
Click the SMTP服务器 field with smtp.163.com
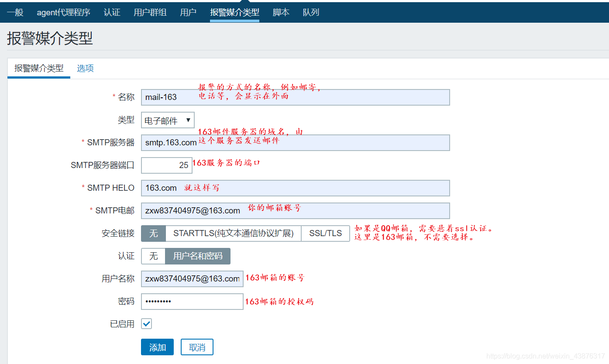point(295,143)
